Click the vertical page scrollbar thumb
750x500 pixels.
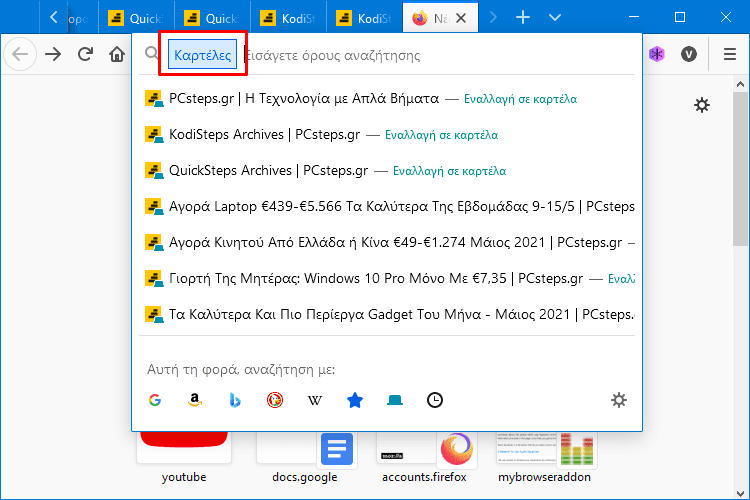[x=740, y=169]
